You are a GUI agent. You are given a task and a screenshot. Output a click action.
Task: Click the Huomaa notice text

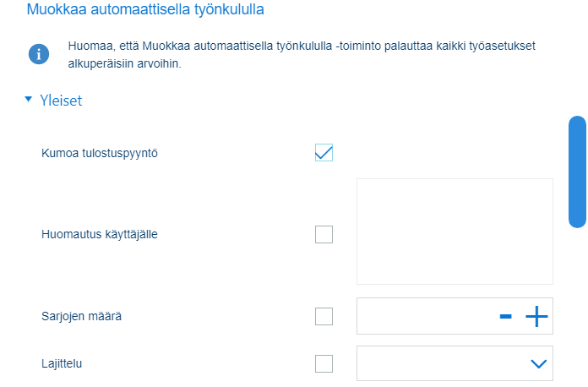pyautogui.click(x=302, y=55)
